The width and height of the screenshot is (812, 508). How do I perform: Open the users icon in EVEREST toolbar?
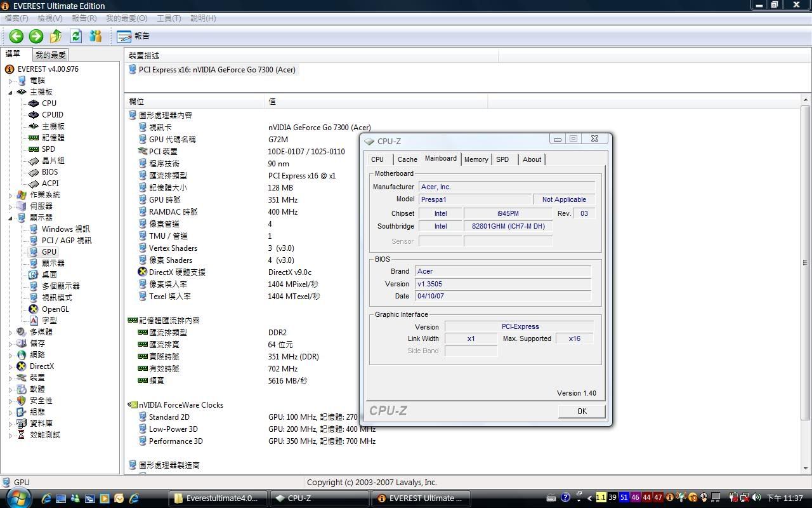[96, 36]
